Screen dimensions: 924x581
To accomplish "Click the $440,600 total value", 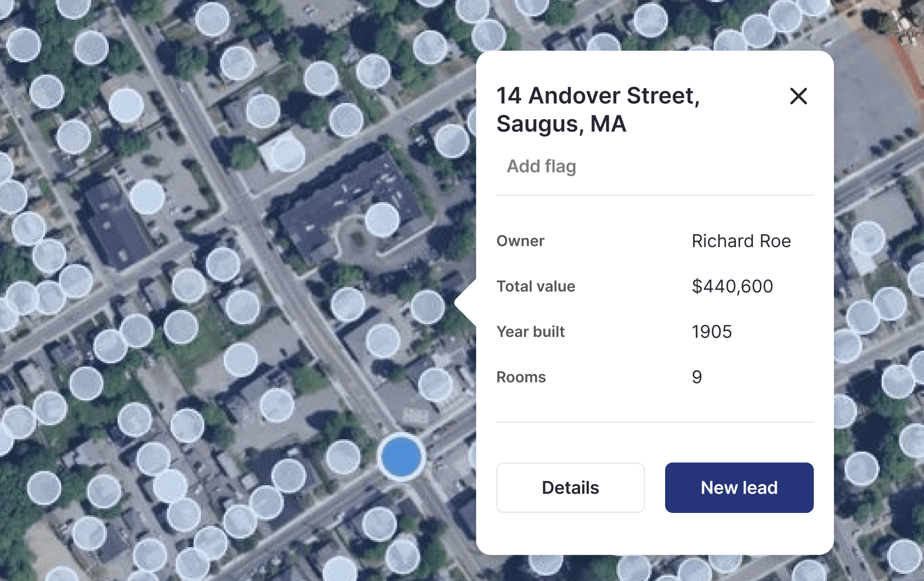I will [x=732, y=286].
